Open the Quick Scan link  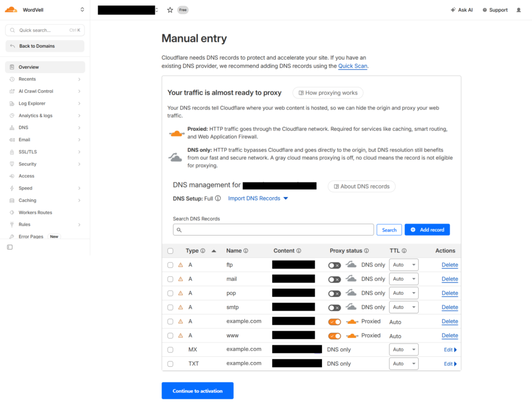click(x=352, y=66)
